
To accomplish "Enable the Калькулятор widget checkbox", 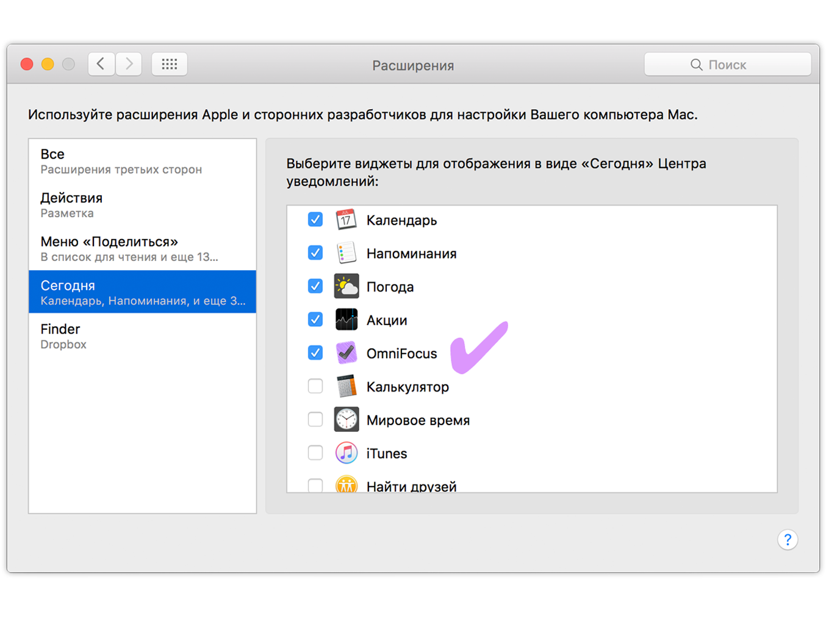I will (x=315, y=386).
